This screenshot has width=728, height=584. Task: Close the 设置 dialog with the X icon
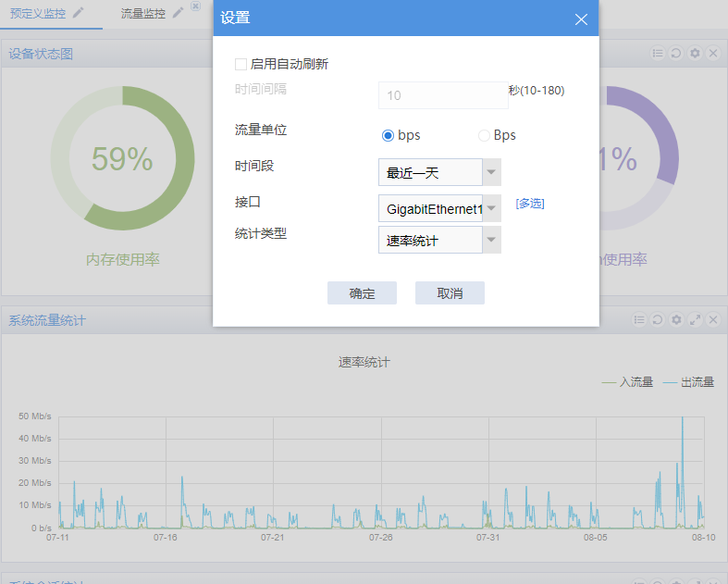pos(581,19)
